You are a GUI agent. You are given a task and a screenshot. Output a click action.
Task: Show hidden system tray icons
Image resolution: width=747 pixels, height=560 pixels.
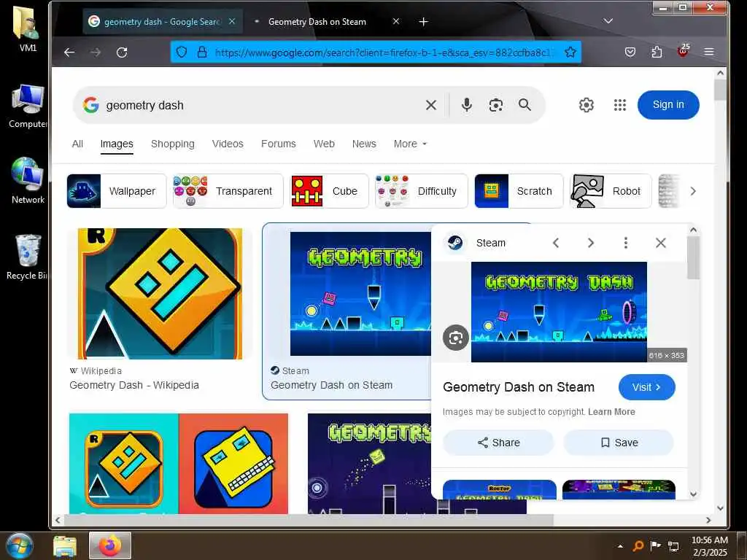[620, 546]
